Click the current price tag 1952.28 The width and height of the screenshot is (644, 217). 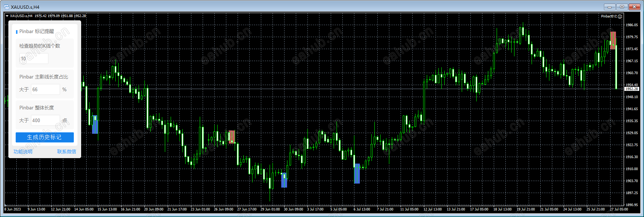tap(632, 89)
